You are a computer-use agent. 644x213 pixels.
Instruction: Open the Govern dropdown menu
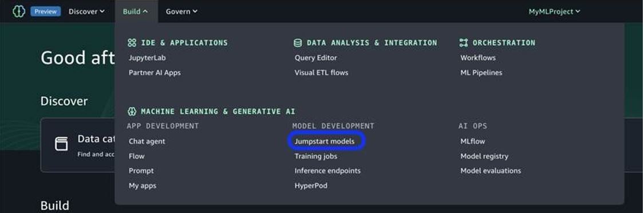pyautogui.click(x=181, y=11)
